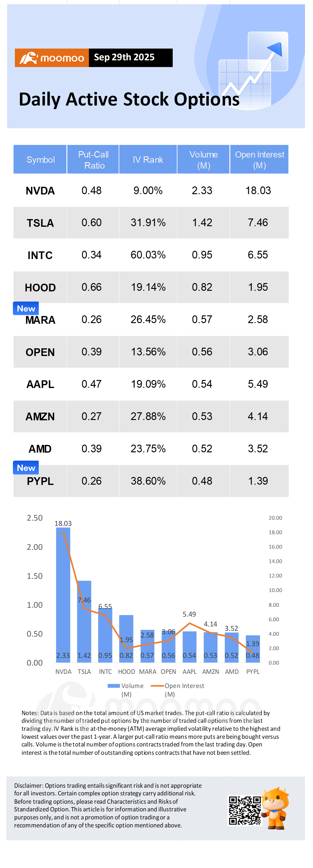Select the Volume (M) column header
The width and height of the screenshot is (313, 868).
[203, 160]
